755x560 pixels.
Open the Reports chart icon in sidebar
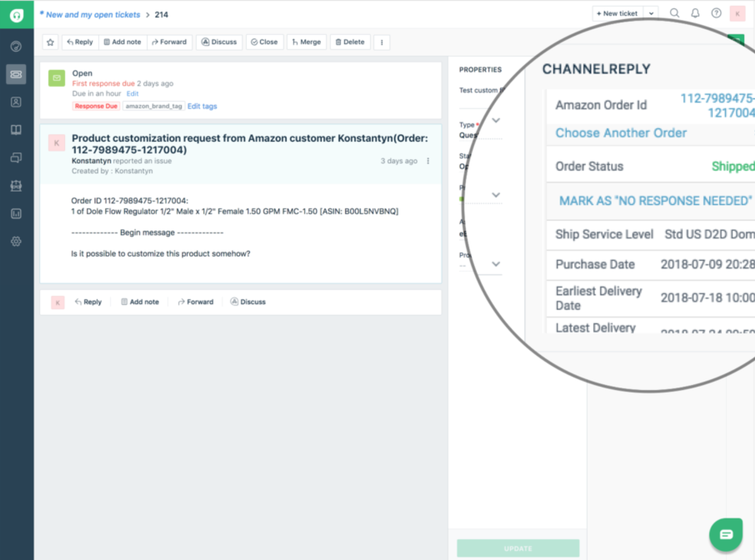coord(16,214)
